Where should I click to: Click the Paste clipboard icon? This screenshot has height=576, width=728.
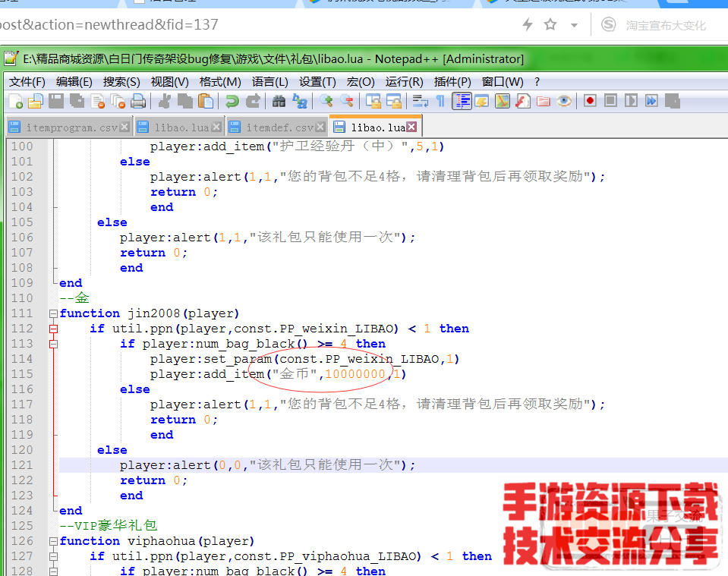pos(206,101)
